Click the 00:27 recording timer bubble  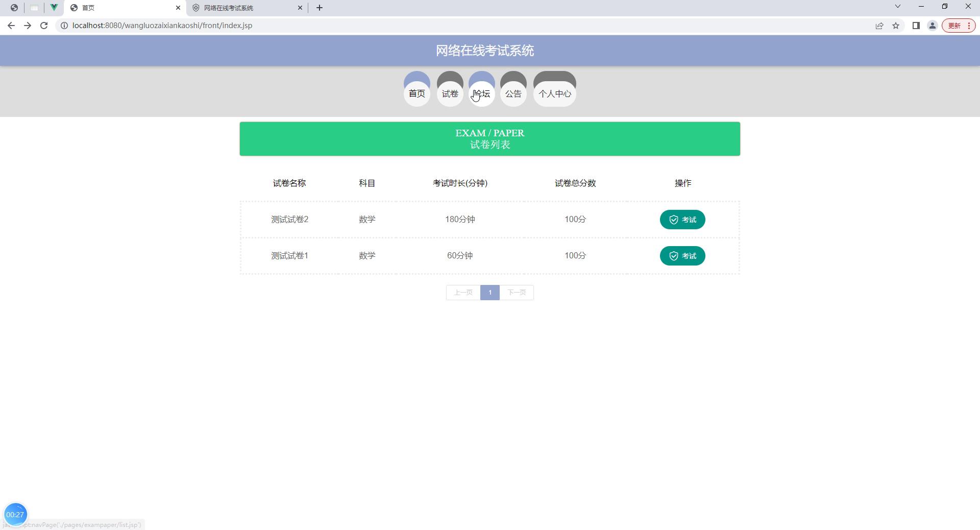coord(15,514)
